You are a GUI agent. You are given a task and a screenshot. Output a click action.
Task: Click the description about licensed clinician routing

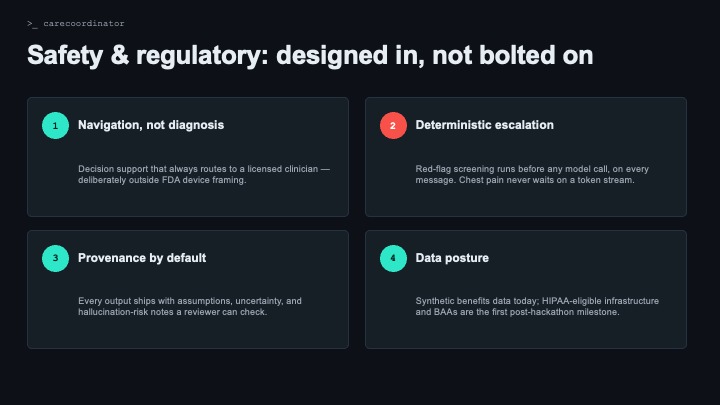[204, 174]
